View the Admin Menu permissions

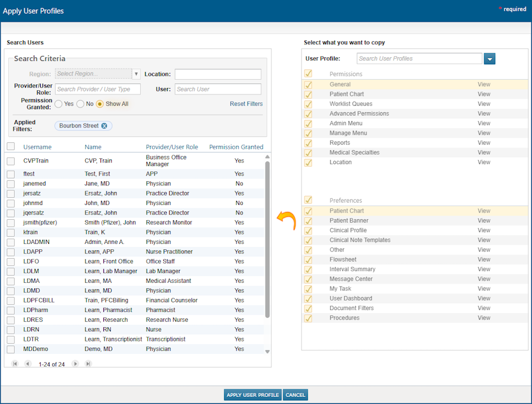(x=484, y=123)
